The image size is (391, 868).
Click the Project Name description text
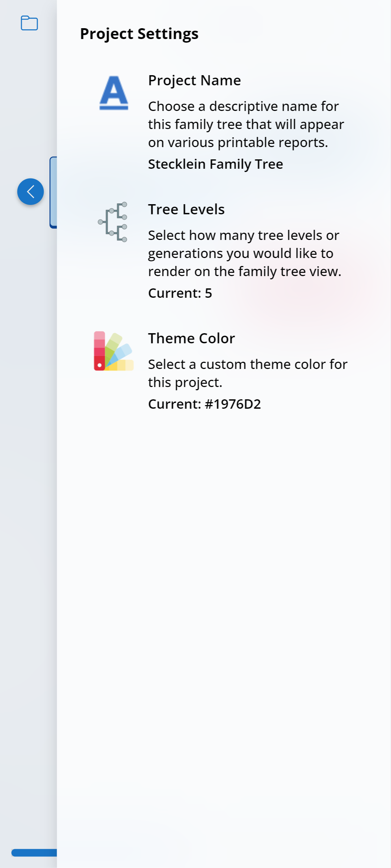click(246, 124)
